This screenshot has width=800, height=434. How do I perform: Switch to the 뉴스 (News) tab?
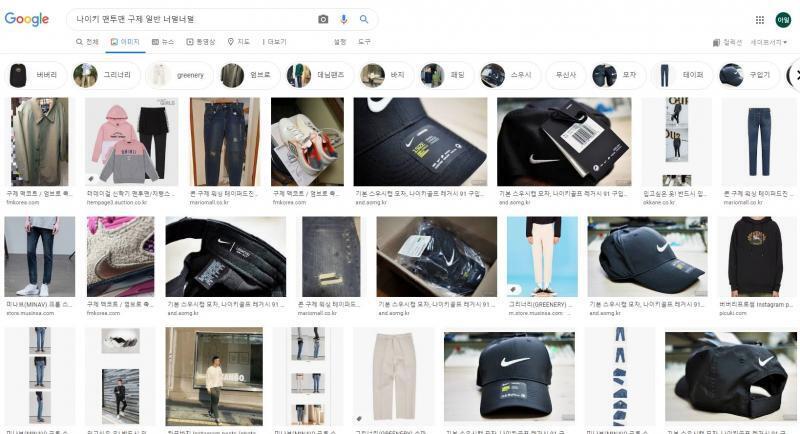[x=163, y=42]
